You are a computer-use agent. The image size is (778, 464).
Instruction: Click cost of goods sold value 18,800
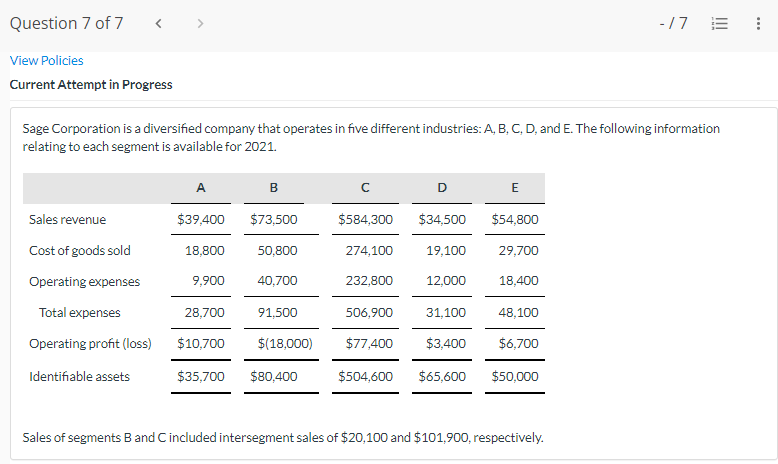click(x=204, y=251)
